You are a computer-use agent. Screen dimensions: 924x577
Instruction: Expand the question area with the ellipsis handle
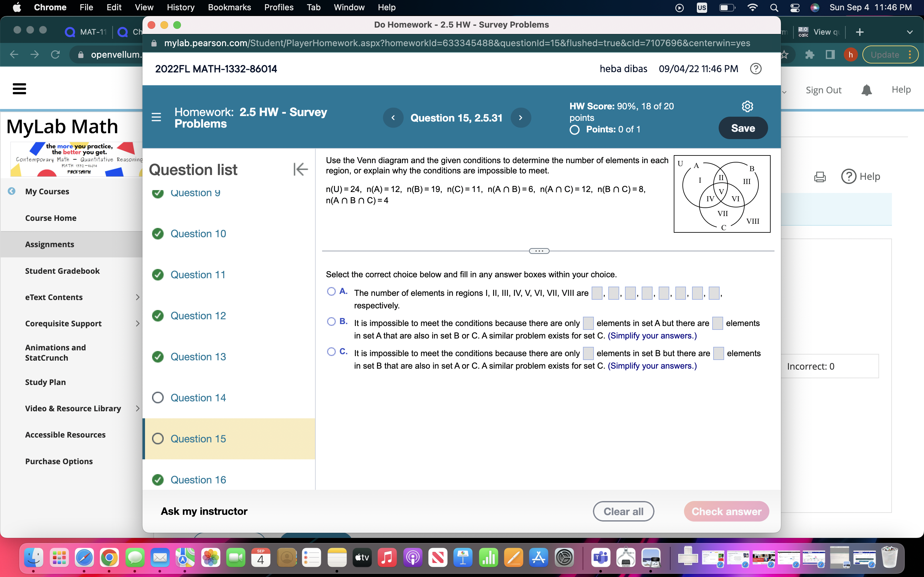pos(539,251)
